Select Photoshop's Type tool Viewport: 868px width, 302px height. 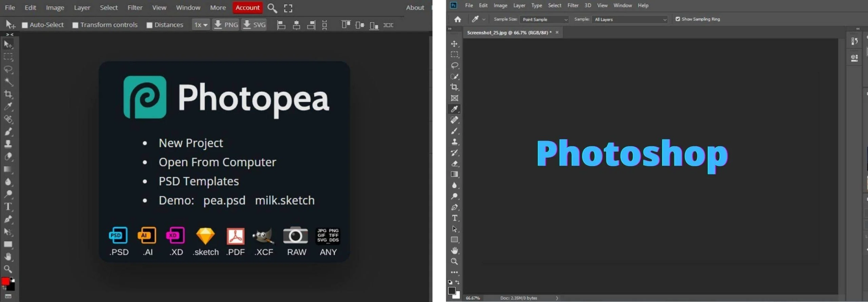(x=455, y=218)
